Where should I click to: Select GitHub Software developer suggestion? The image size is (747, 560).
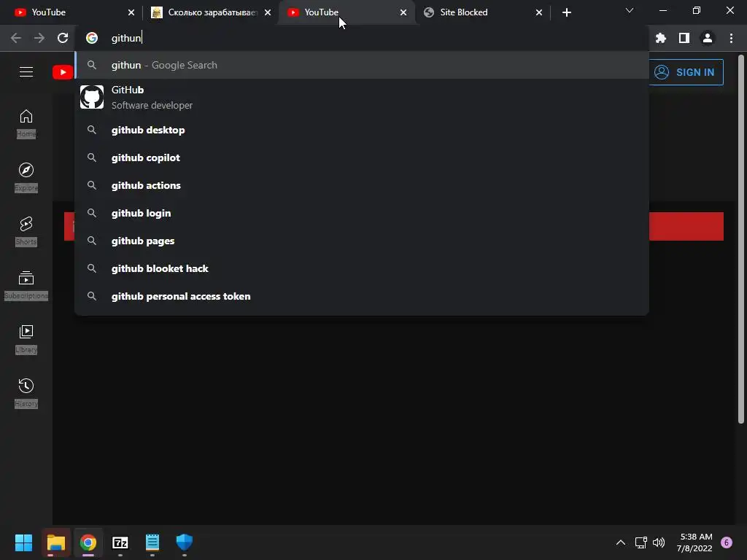click(362, 97)
